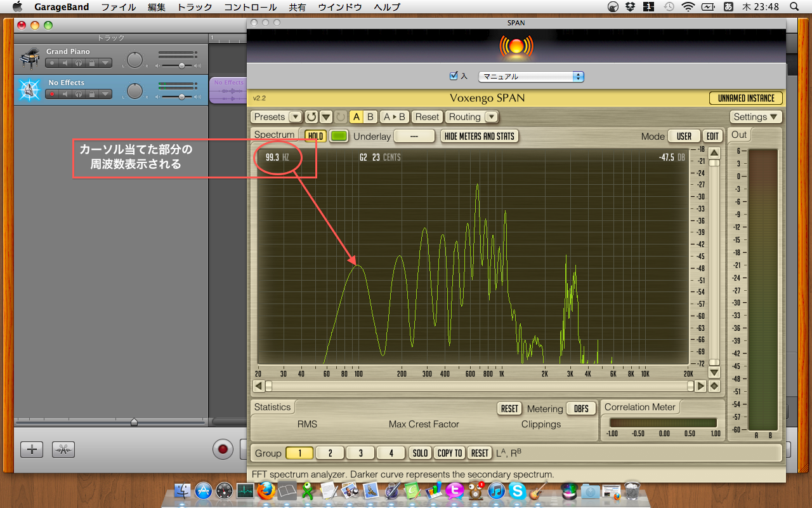Mute the Grand Piano track
812x508 pixels.
click(x=65, y=63)
